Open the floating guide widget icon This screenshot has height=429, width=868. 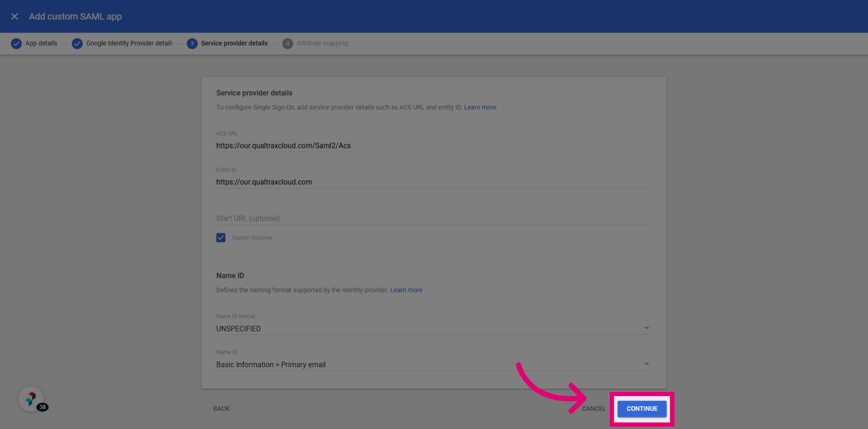[x=31, y=399]
